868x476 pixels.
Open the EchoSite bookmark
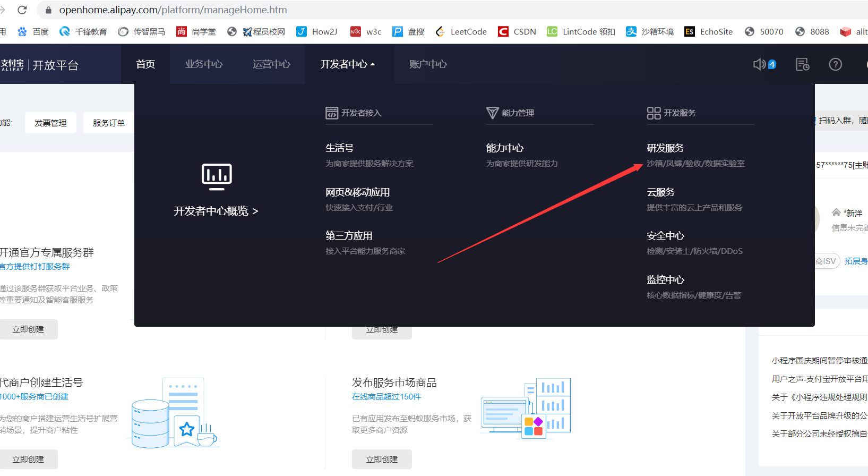click(x=709, y=32)
